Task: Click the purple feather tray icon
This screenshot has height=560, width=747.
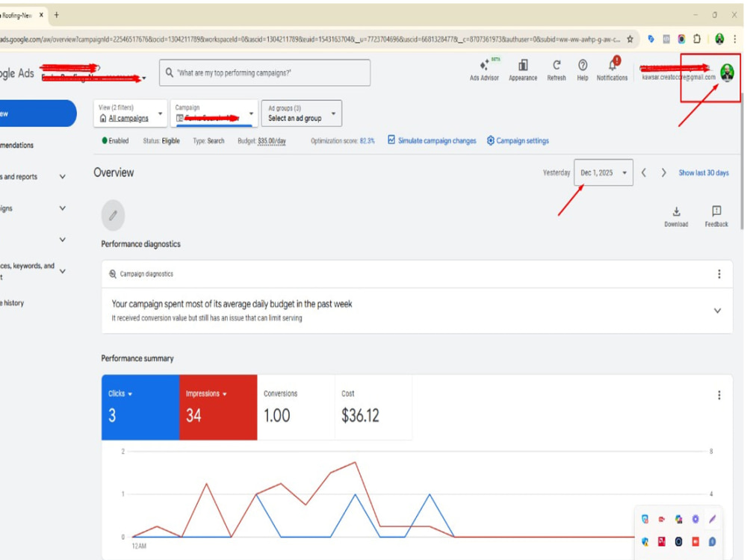Action: [x=712, y=519]
